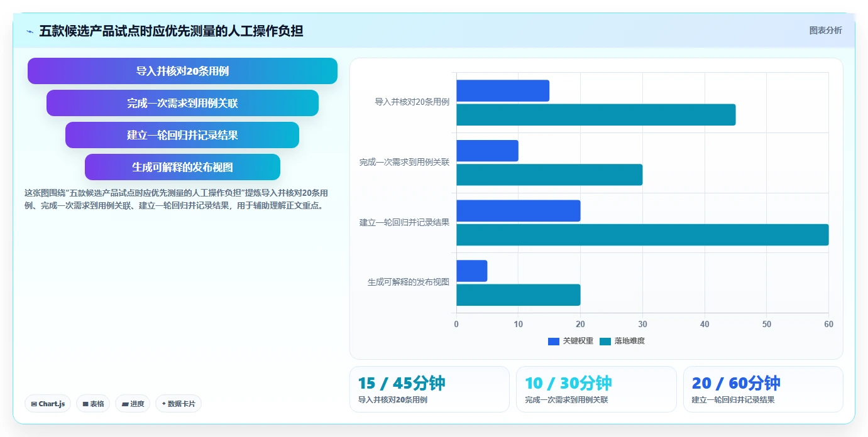This screenshot has width=868, height=437.
Task: Click y-axis label 导入并核对20条用例
Action: pos(412,102)
